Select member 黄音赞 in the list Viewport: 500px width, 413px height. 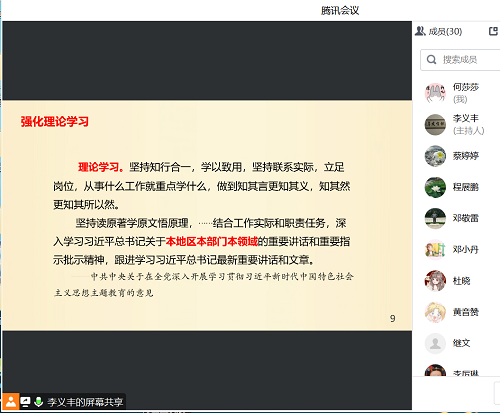(x=457, y=312)
